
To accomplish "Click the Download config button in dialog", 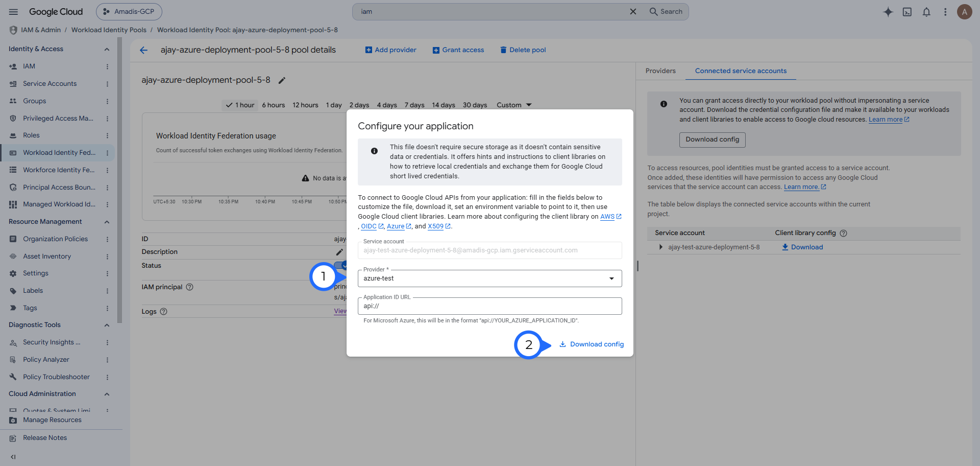I will [592, 344].
